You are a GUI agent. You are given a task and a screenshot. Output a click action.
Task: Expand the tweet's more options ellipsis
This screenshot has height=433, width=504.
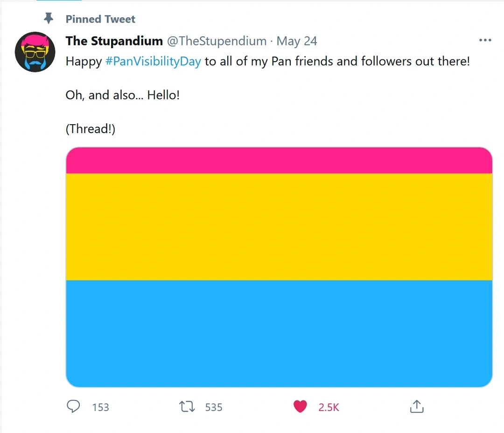[485, 41]
